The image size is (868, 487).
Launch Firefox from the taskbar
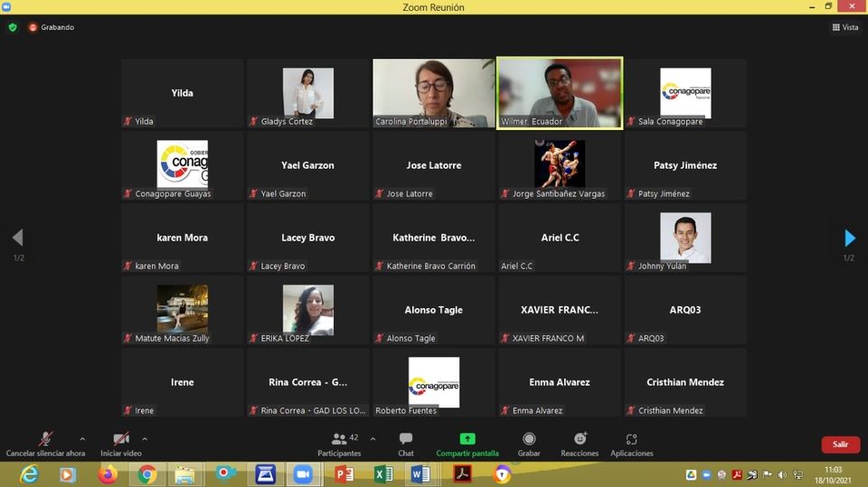click(x=108, y=473)
